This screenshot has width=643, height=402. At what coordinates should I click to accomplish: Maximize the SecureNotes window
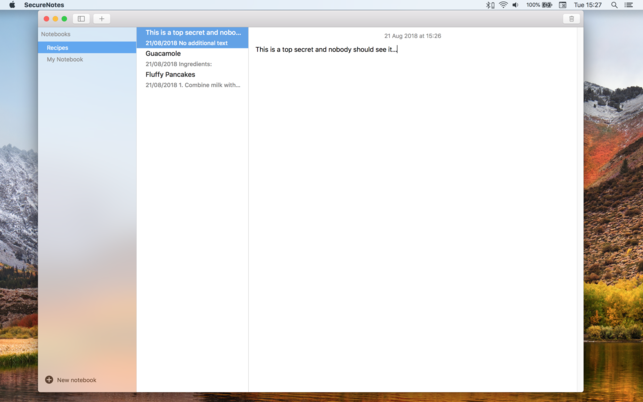coord(64,18)
